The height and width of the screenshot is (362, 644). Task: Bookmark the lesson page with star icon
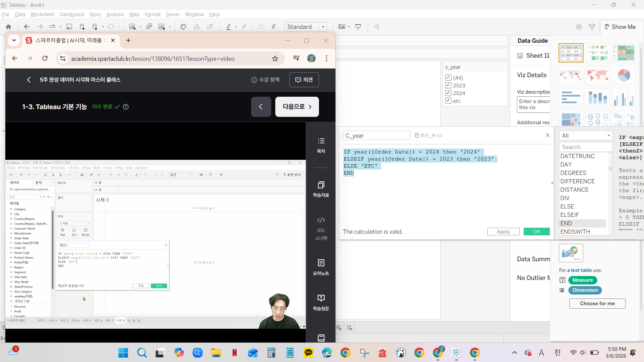point(275,59)
